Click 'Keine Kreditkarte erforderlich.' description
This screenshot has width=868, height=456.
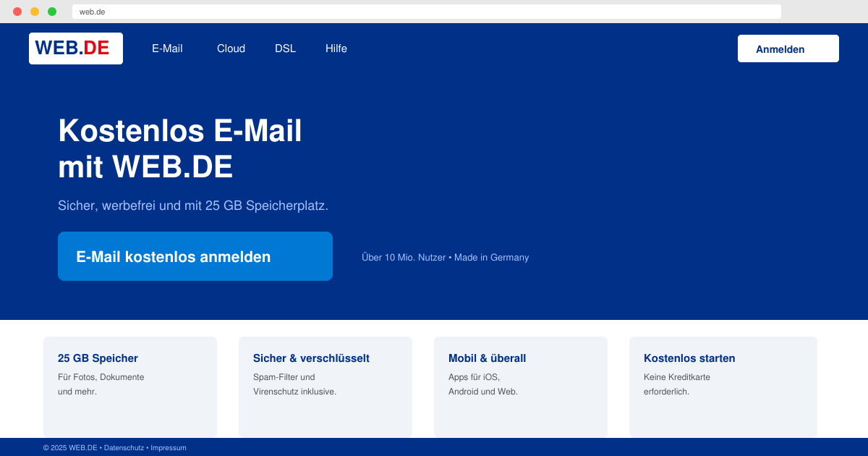677,384
